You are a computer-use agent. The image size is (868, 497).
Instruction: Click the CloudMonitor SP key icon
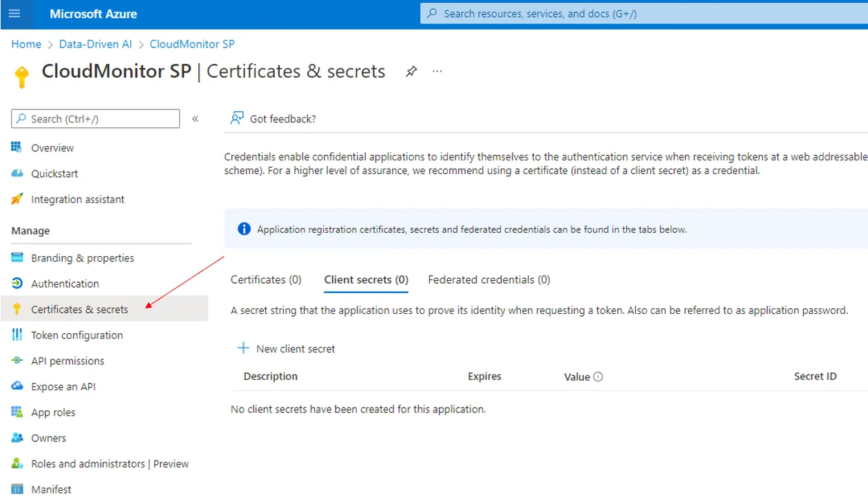pos(21,76)
